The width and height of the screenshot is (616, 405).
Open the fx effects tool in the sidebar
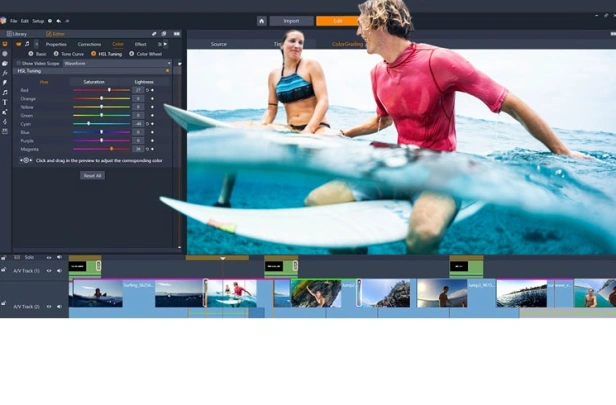tap(5, 73)
